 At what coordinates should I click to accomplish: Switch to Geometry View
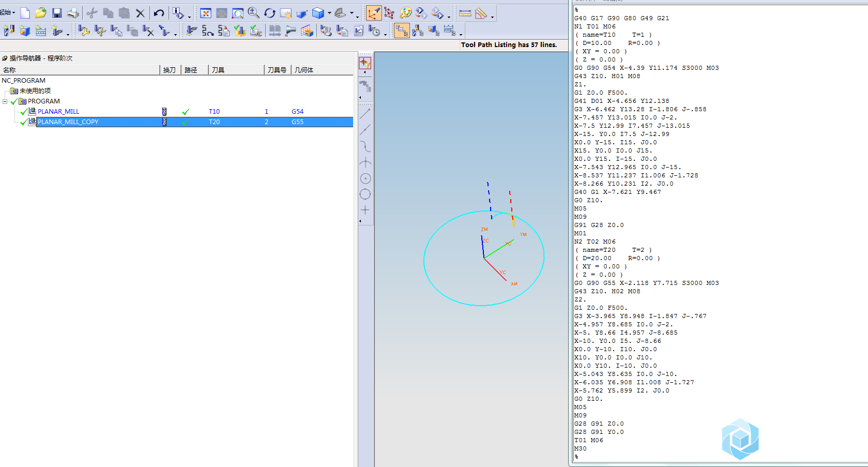(x=434, y=31)
